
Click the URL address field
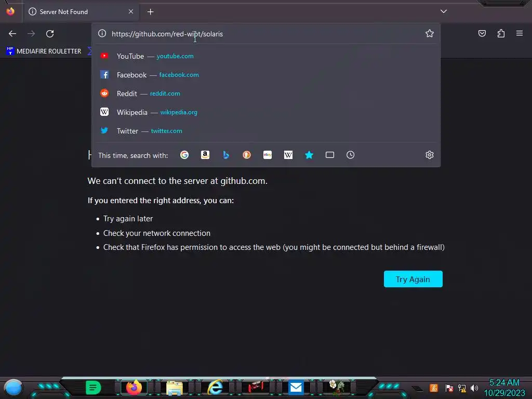[267, 34]
